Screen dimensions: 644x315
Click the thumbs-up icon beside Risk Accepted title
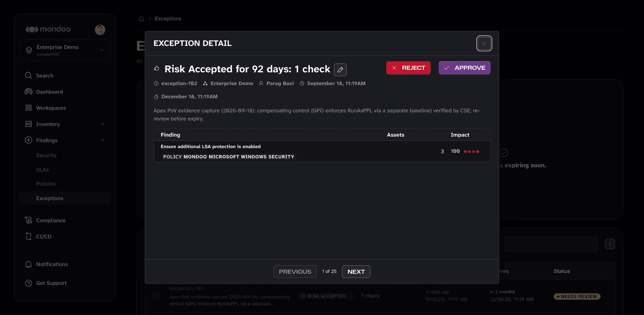(x=157, y=68)
